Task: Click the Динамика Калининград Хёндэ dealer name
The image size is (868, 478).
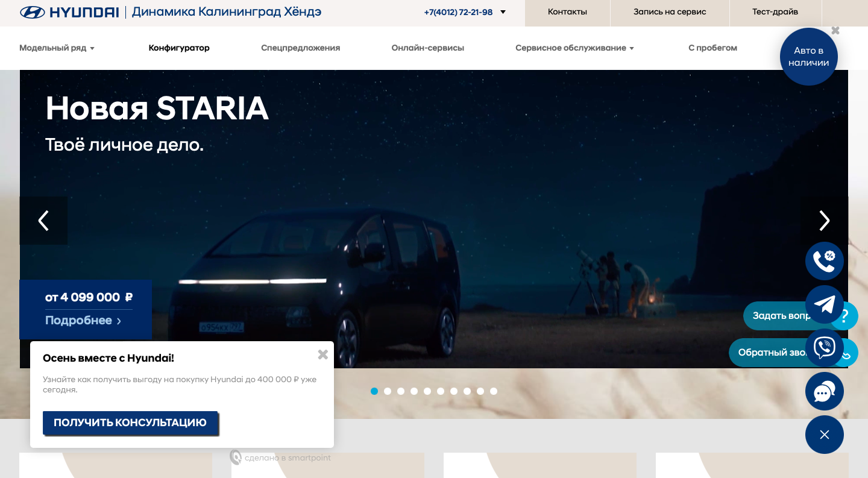Action: click(x=227, y=12)
